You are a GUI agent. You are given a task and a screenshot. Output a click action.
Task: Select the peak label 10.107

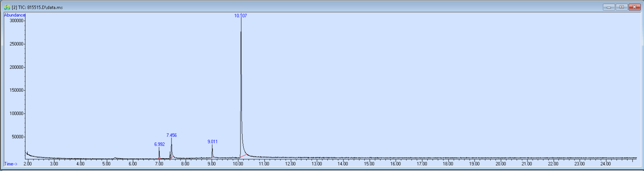(x=240, y=16)
